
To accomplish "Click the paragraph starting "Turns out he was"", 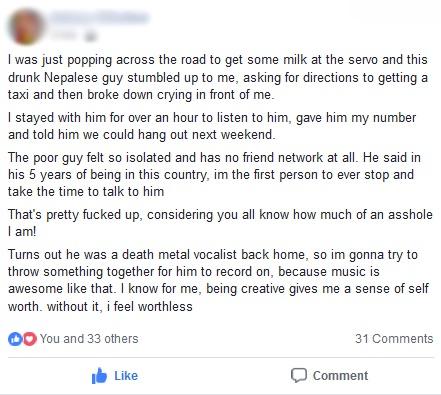I will (218, 280).
